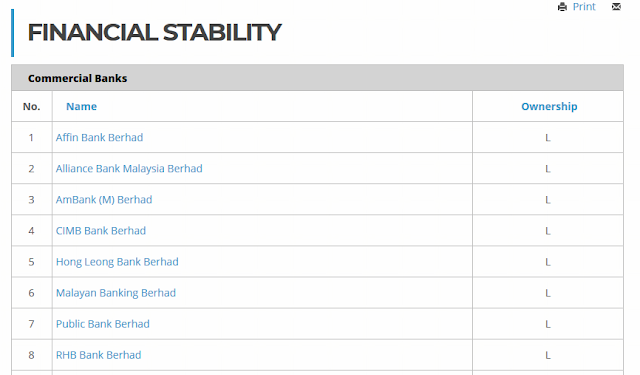Sort by the Name column header
Image resolution: width=640 pixels, height=375 pixels.
coord(82,107)
